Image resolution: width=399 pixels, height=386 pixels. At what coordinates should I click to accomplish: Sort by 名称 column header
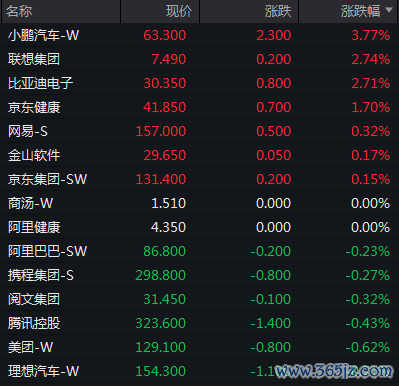[x=61, y=11]
